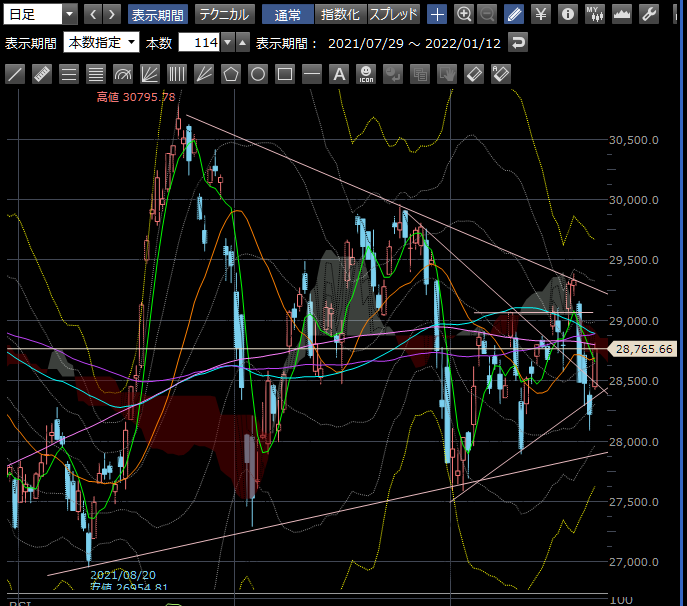
Task: Enable the スプレッド spread mode
Action: tap(394, 14)
